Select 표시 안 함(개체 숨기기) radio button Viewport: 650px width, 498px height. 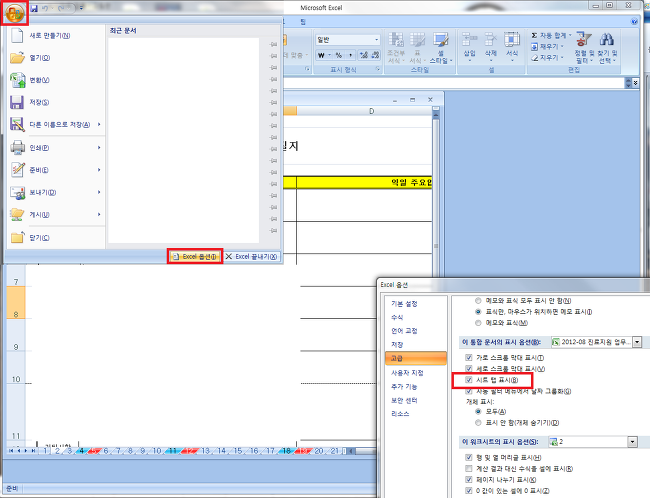478,423
